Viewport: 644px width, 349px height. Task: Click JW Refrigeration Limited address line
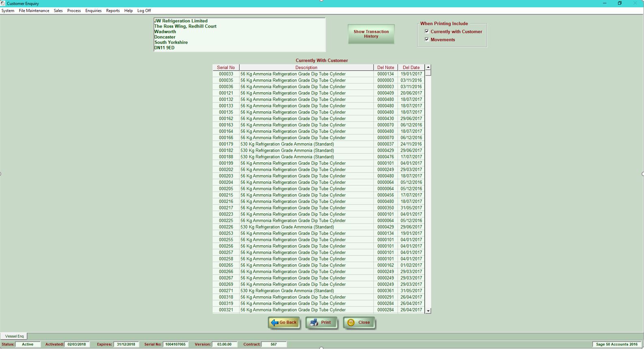[181, 21]
